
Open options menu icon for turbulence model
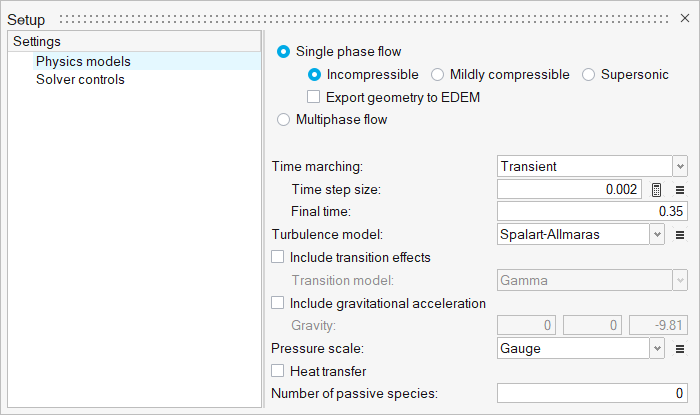coord(680,235)
